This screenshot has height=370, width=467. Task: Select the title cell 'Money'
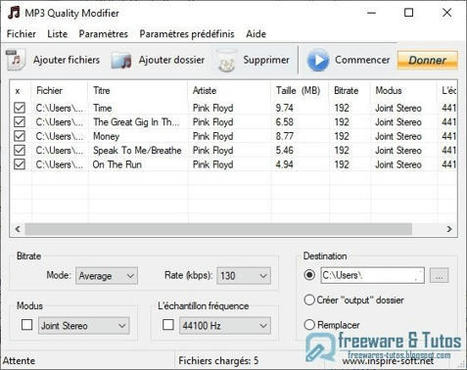pyautogui.click(x=106, y=136)
